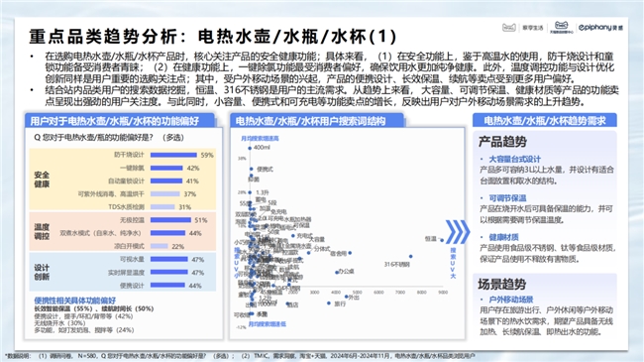Click the 可调节保温 bullet heading
The image size is (644, 362).
507,198
